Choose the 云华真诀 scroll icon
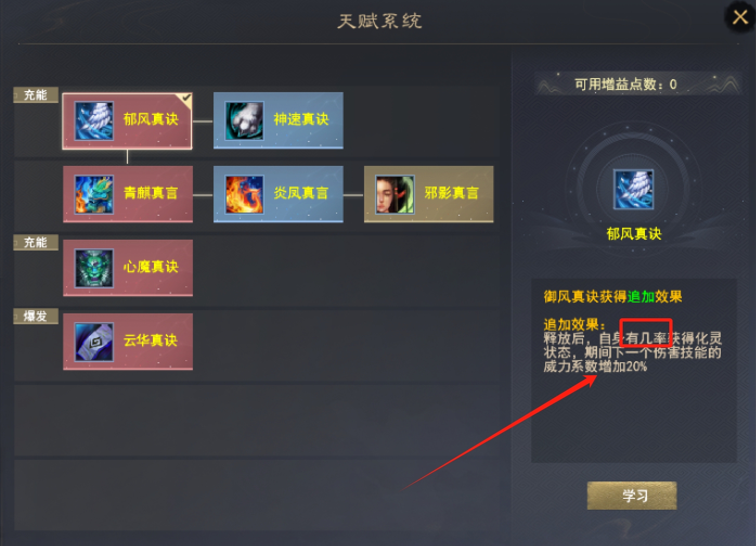756x546 pixels. pos(94,342)
